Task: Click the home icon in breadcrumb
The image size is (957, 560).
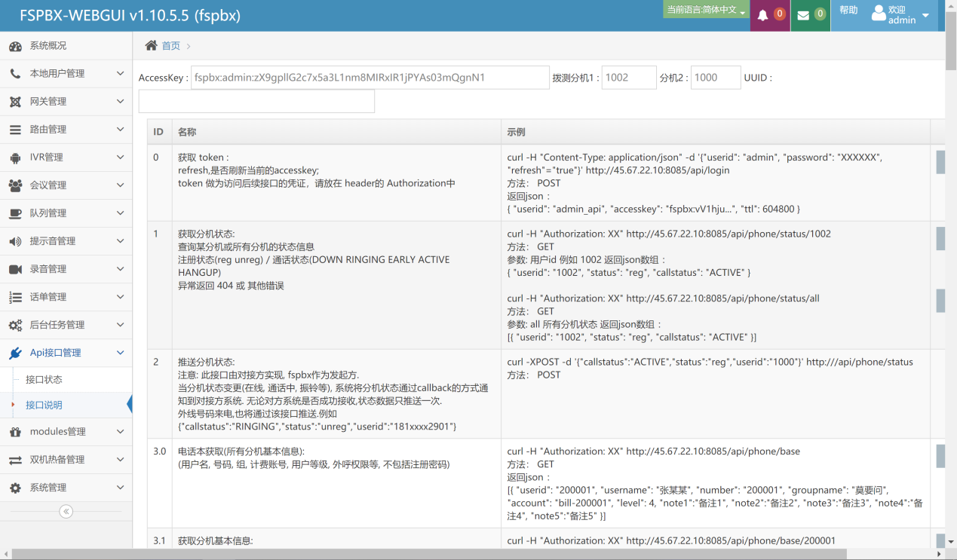Action: (152, 45)
